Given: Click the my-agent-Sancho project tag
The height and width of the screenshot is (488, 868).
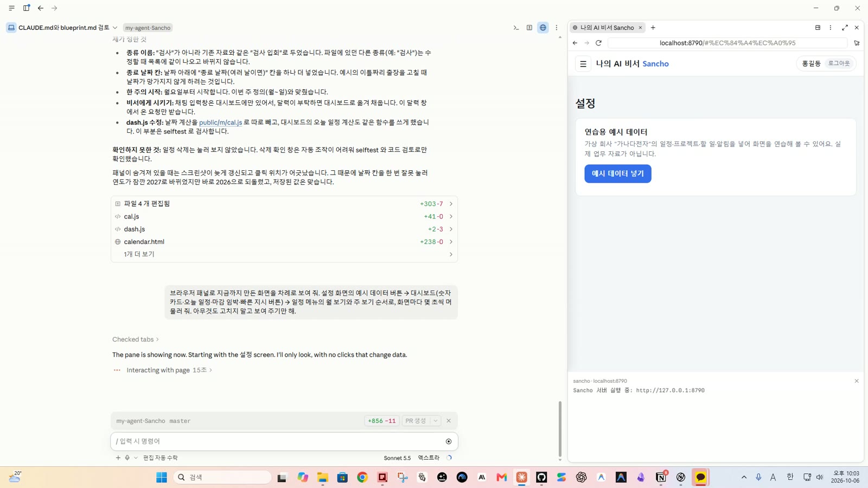Looking at the screenshot, I should [148, 28].
